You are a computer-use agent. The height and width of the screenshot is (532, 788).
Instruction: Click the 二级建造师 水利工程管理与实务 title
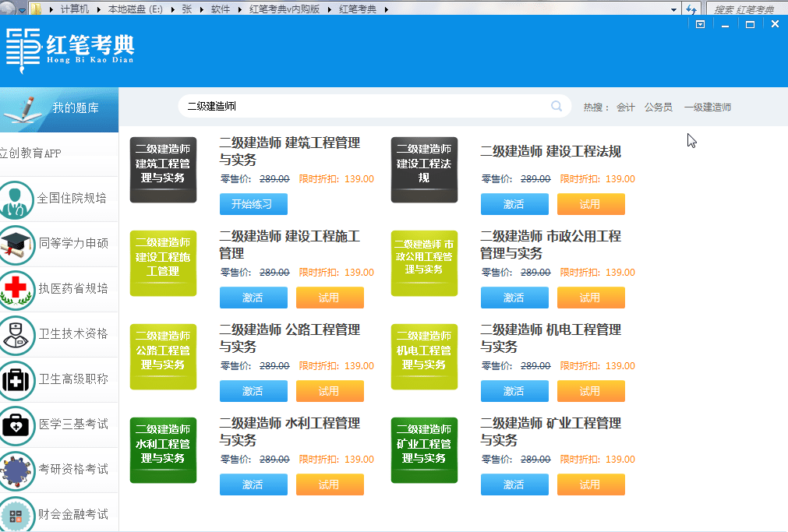pyautogui.click(x=290, y=432)
